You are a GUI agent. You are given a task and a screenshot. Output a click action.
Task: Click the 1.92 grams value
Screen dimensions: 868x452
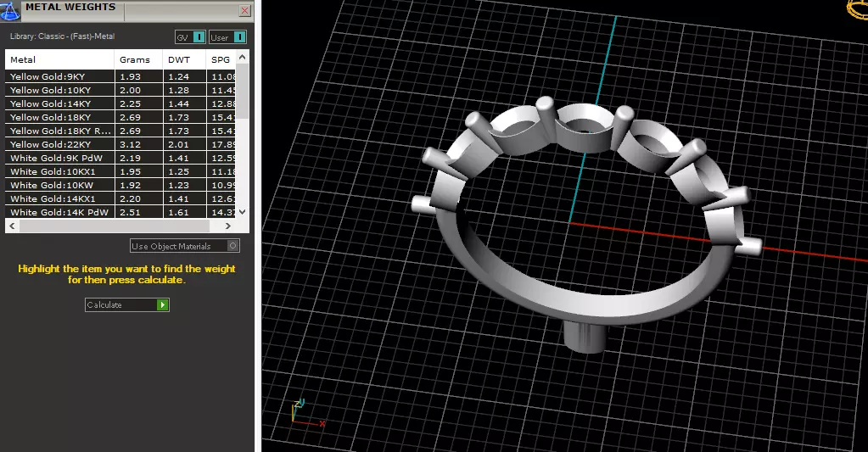point(131,186)
